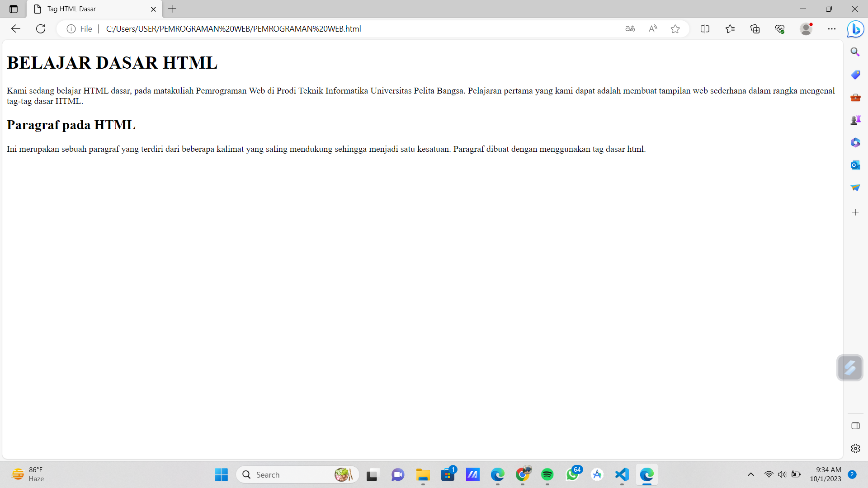Image resolution: width=868 pixels, height=488 pixels.
Task: Open volume control from the system tray
Action: 783,474
